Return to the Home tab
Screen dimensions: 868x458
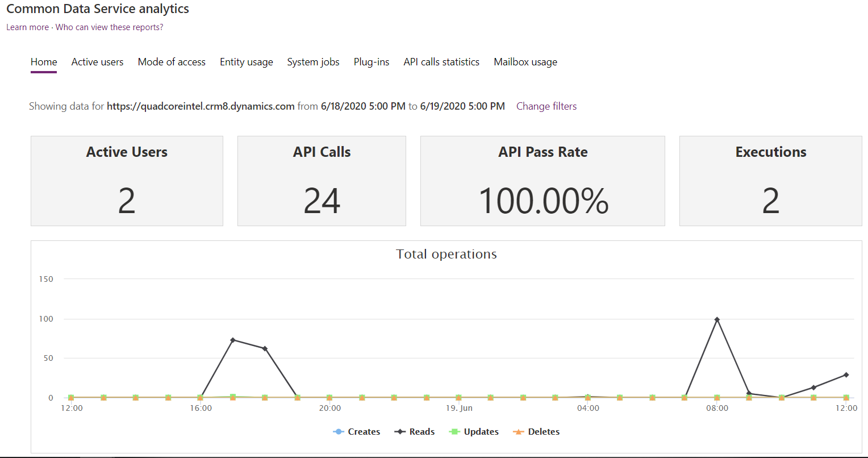(44, 62)
